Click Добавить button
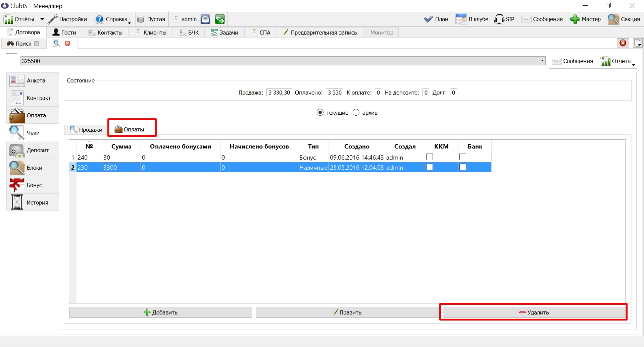 point(160,312)
